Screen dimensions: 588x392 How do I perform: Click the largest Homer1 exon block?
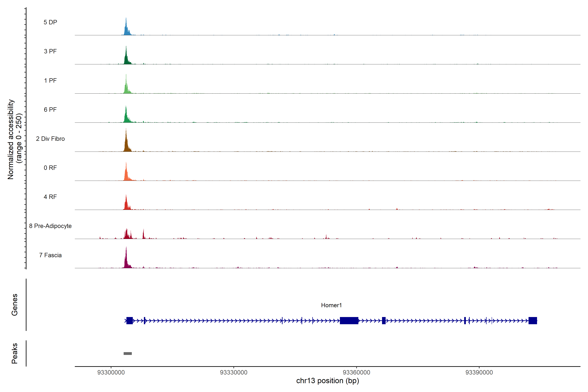(349, 320)
